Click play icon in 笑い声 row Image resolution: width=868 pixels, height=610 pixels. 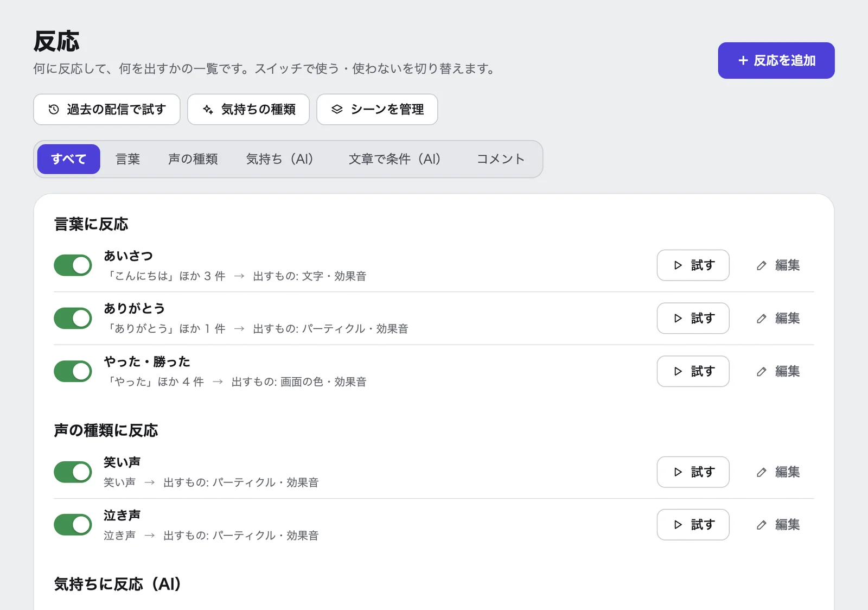[678, 472]
